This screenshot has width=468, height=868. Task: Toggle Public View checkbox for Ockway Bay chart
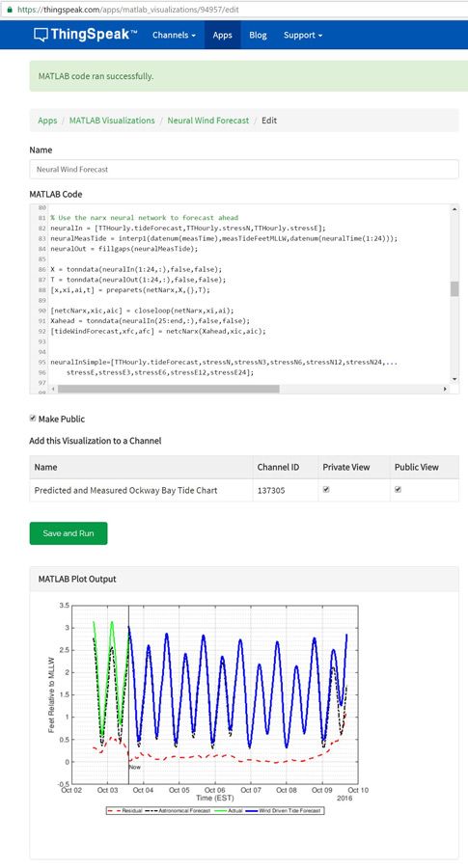pyautogui.click(x=398, y=489)
